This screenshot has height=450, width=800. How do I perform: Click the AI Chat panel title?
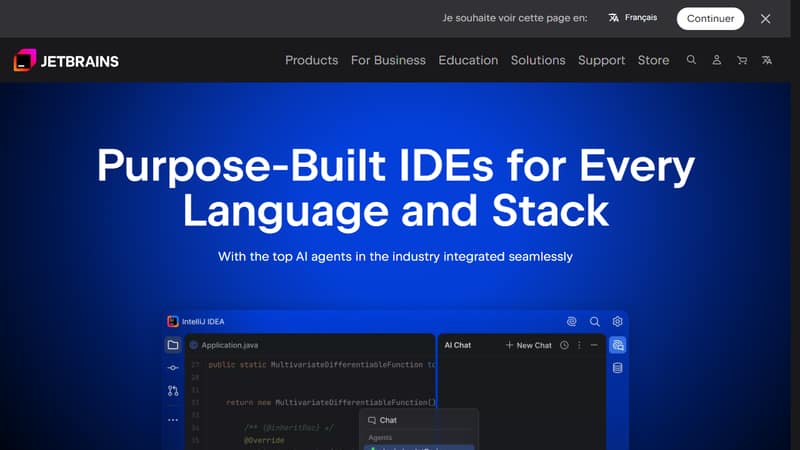click(x=458, y=345)
